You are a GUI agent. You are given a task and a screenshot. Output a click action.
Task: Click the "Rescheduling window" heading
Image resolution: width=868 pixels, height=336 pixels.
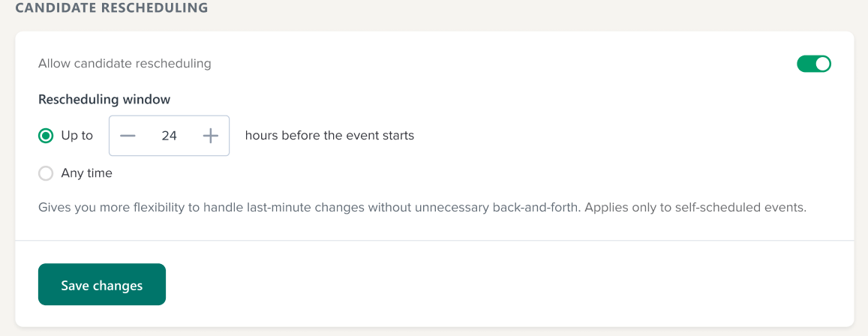click(x=104, y=99)
